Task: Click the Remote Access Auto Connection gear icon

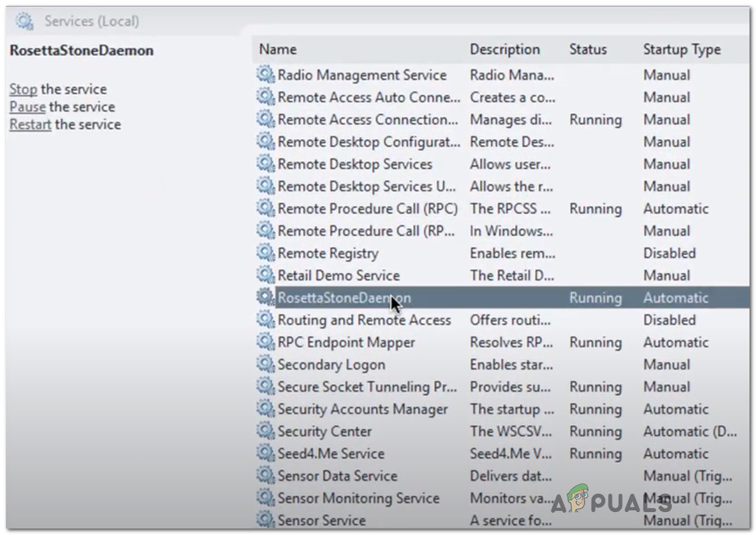Action: click(x=266, y=97)
